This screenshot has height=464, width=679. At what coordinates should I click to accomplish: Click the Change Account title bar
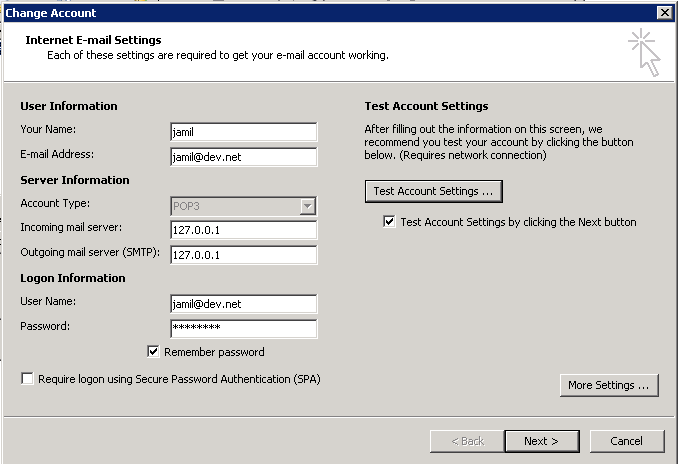coord(300,12)
